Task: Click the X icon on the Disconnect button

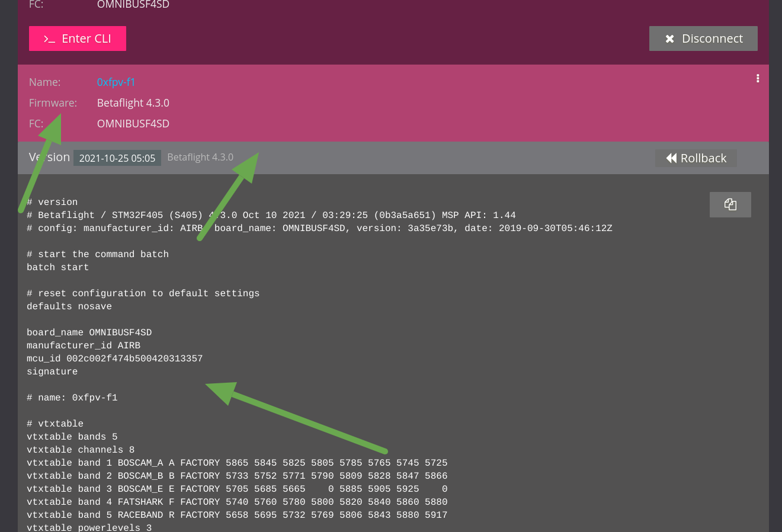Action: click(669, 38)
